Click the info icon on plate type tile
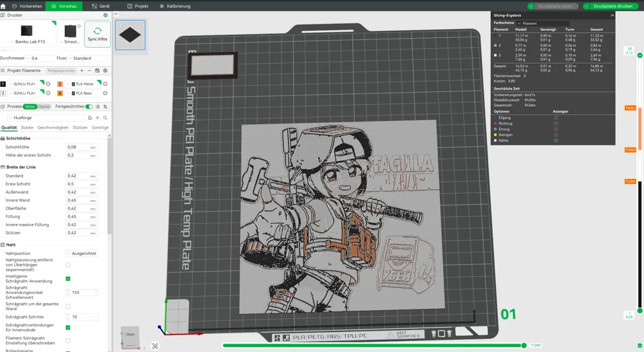644x352 pixels. tap(79, 26)
